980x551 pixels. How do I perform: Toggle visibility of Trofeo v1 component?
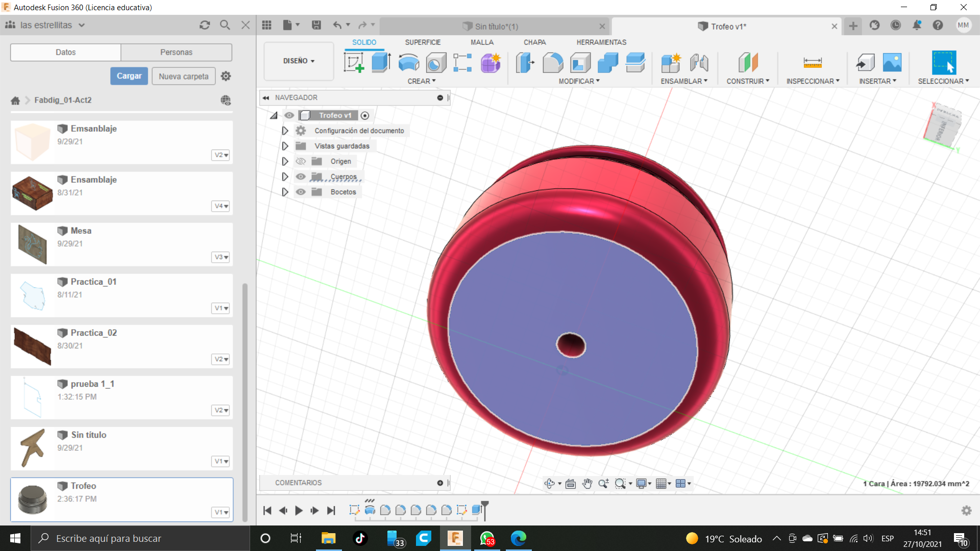coord(289,115)
